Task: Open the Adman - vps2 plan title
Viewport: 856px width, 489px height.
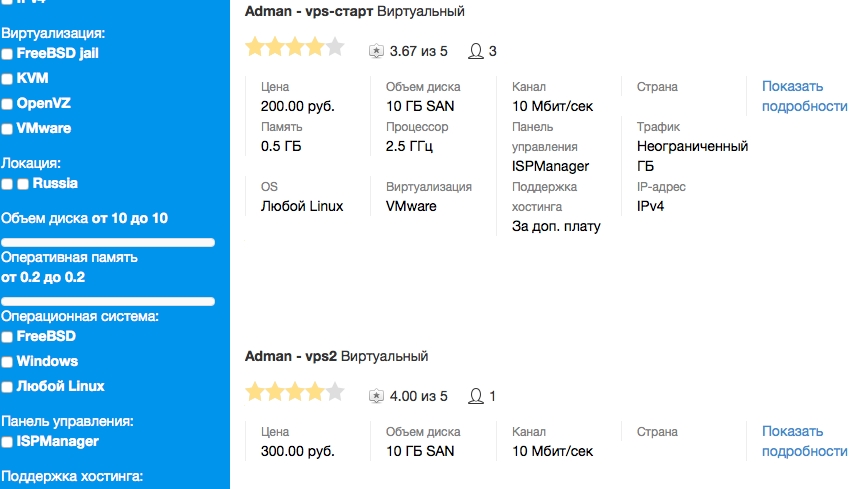Action: click(x=291, y=356)
